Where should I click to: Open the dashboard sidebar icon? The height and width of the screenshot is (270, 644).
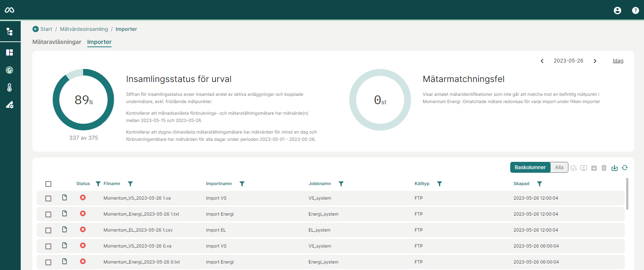[x=10, y=53]
